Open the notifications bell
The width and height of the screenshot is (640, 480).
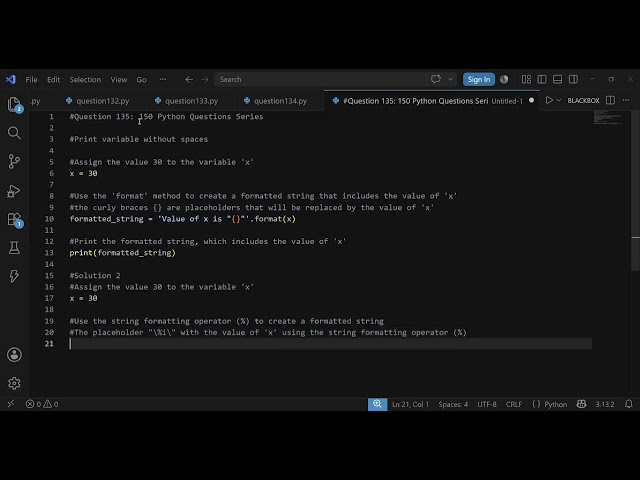point(629,404)
